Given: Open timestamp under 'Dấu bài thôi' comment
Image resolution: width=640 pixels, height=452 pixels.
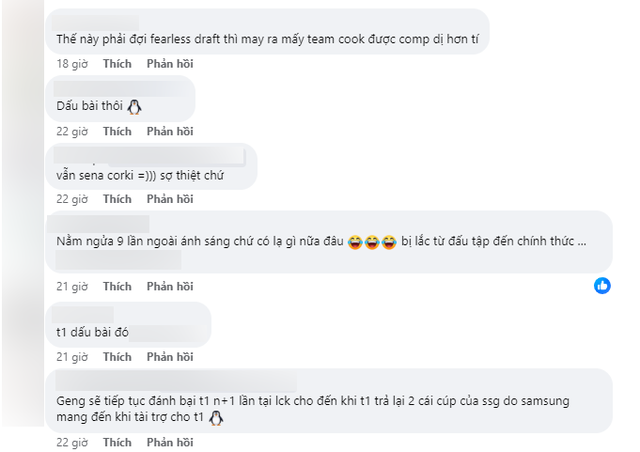Looking at the screenshot, I should tap(72, 131).
